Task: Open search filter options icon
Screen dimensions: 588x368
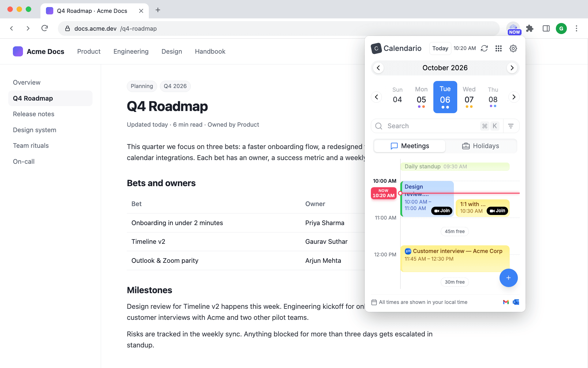Action: (x=511, y=126)
